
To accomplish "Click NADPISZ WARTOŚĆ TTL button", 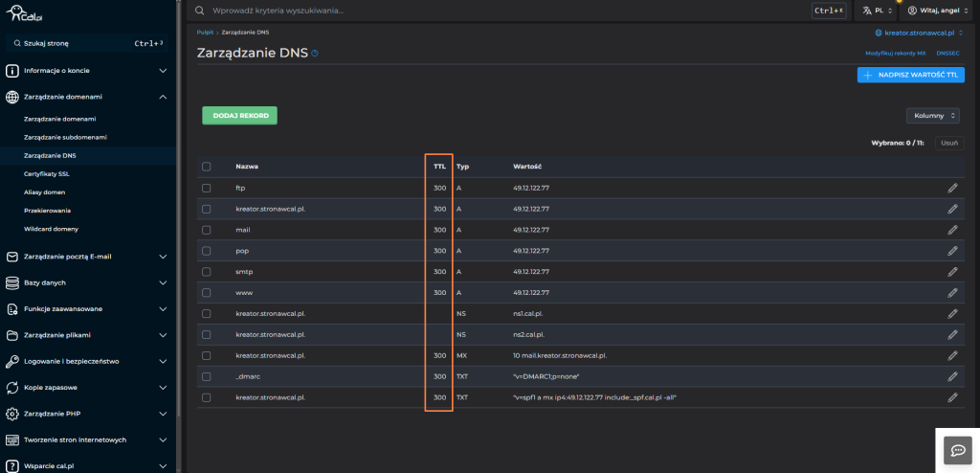I will point(911,75).
